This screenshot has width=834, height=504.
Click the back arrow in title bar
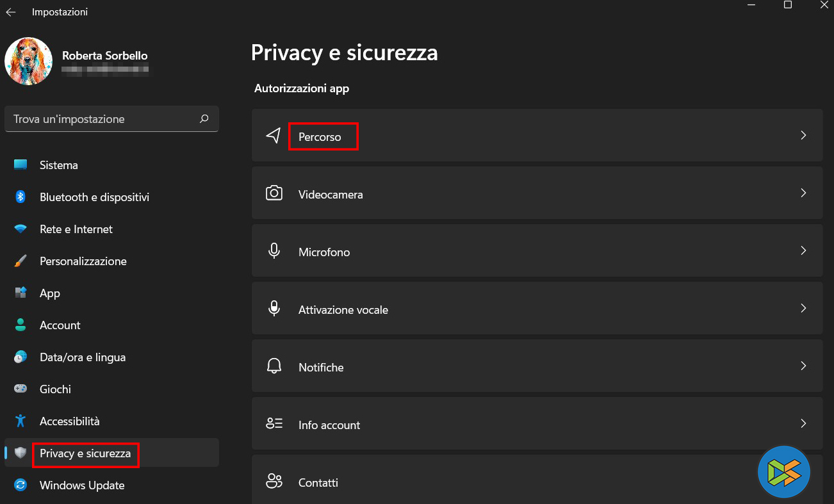[x=11, y=12]
